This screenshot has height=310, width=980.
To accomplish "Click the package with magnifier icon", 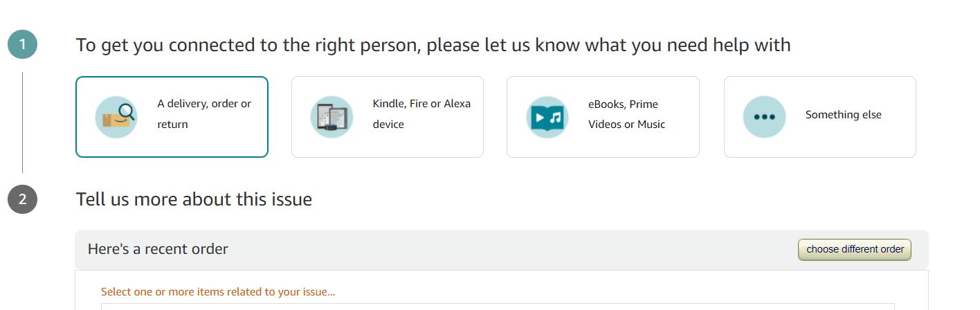I will 116,117.
